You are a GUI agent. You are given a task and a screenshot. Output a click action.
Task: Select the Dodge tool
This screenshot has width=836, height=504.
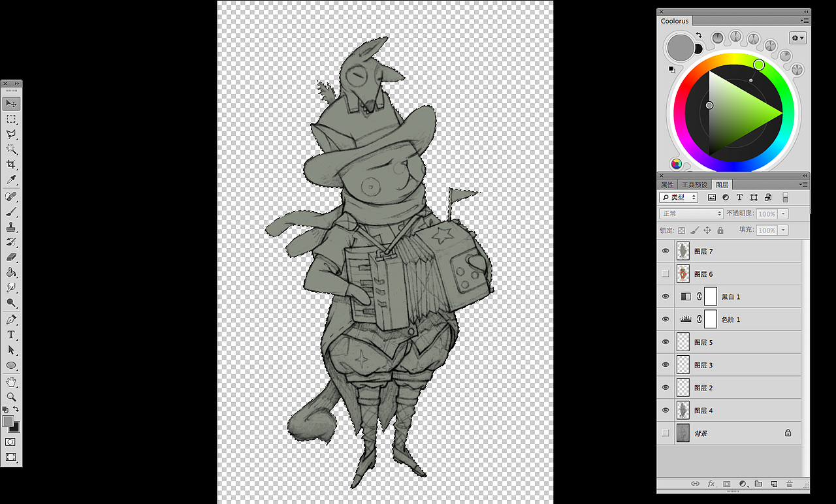[x=11, y=303]
